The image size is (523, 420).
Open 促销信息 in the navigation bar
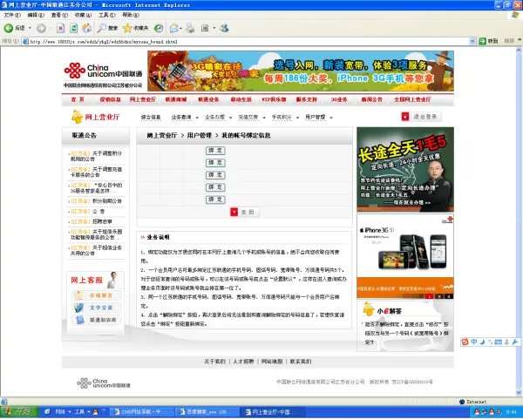point(110,99)
